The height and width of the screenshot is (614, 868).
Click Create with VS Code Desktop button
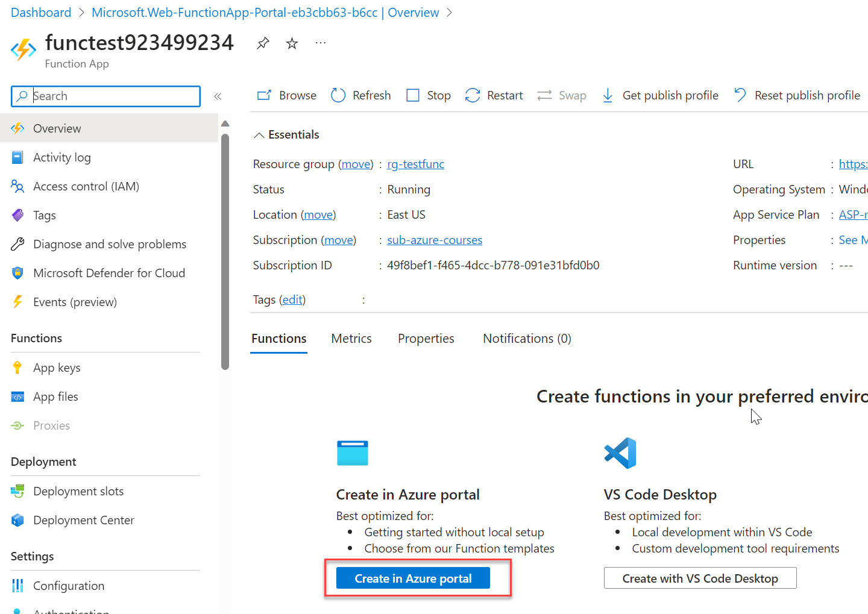tap(700, 578)
